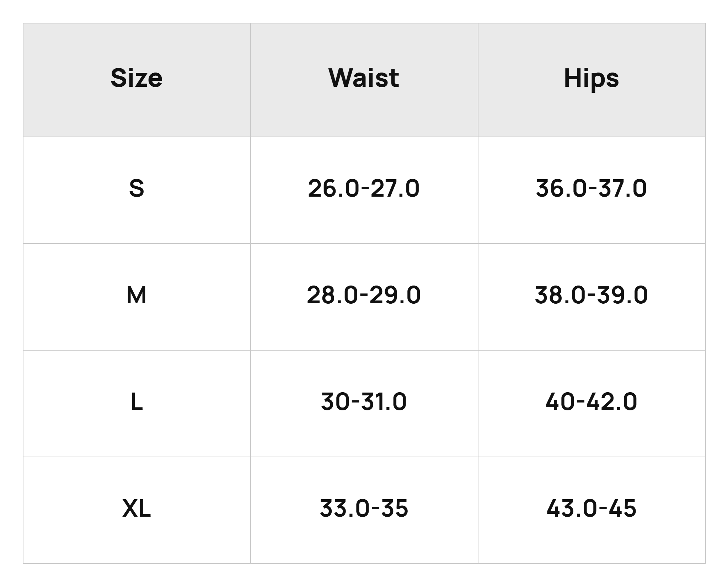This screenshot has width=728, height=586.
Task: Select the M size cell
Action: click(137, 297)
